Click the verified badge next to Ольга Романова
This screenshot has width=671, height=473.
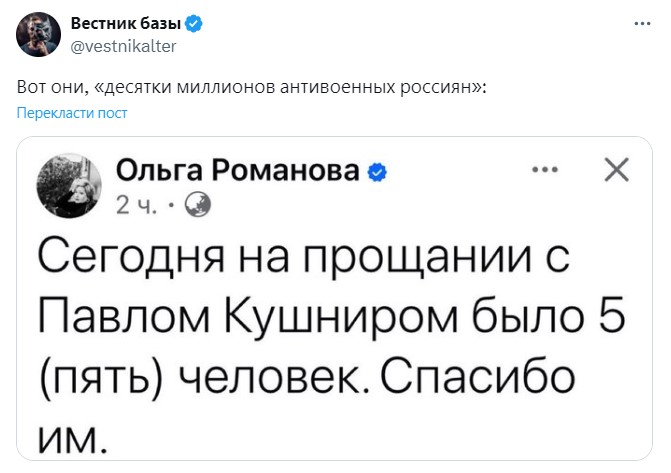tap(378, 172)
